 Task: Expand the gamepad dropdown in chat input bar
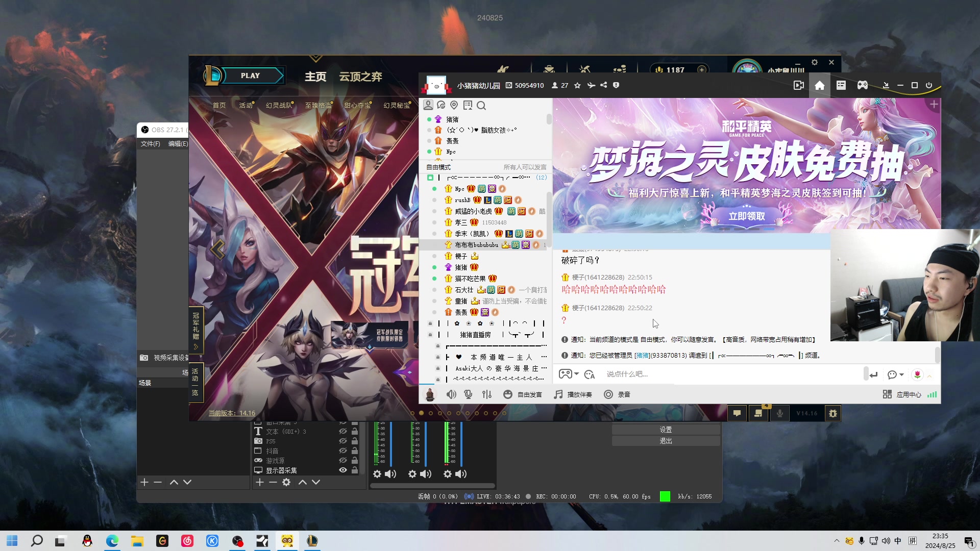click(x=577, y=374)
